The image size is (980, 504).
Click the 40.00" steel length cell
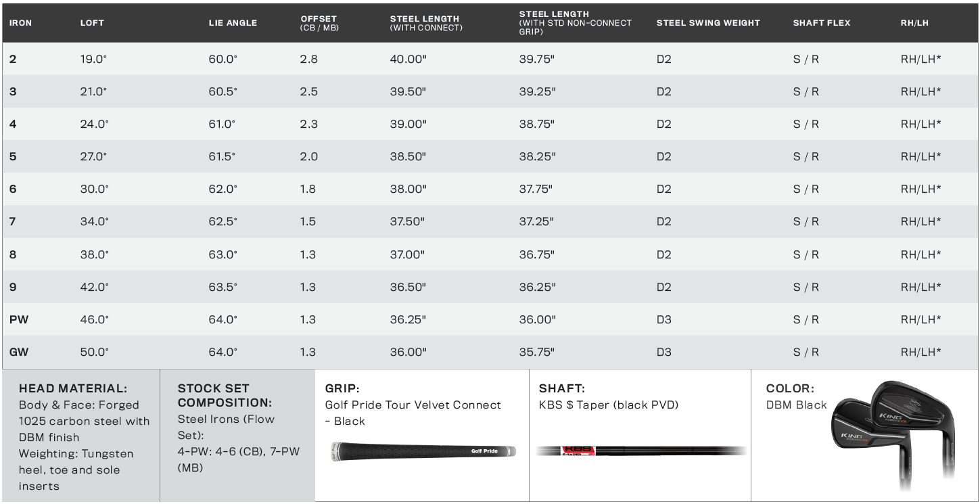[x=409, y=59]
